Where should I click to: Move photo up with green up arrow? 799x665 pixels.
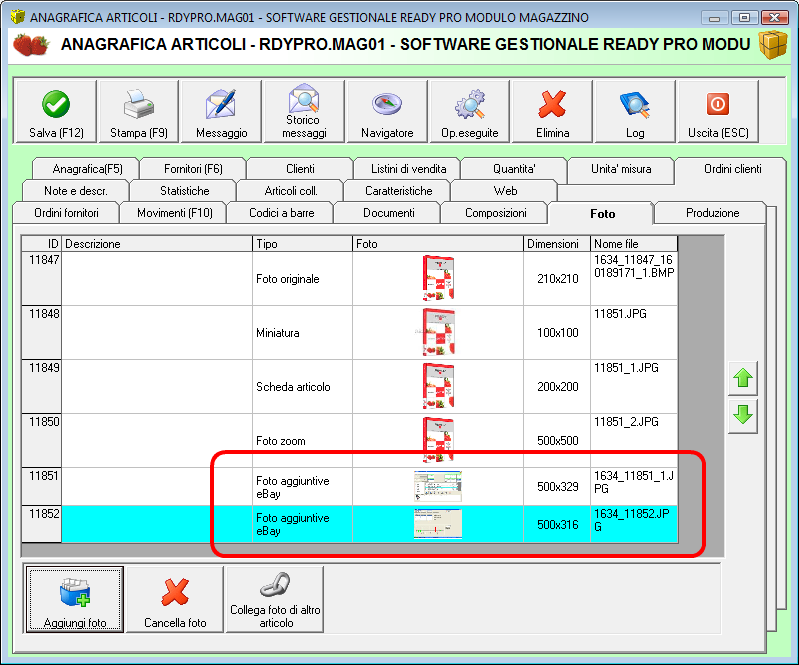click(743, 378)
